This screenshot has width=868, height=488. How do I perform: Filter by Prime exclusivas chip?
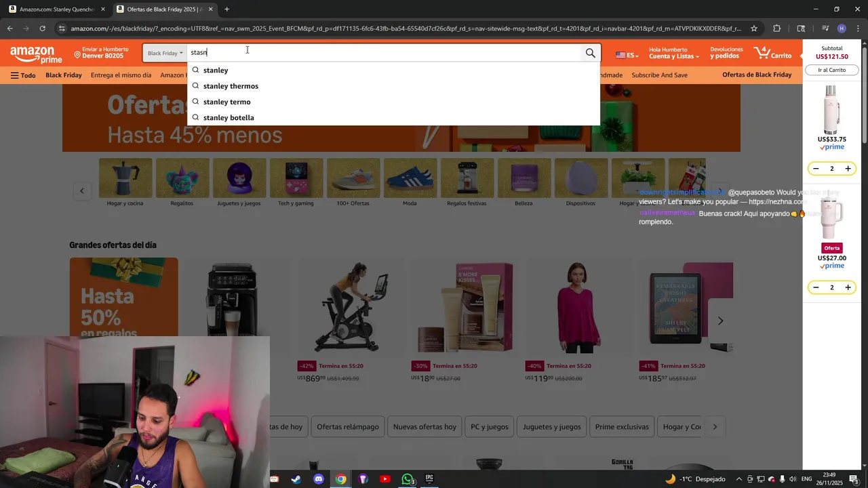pos(622,427)
